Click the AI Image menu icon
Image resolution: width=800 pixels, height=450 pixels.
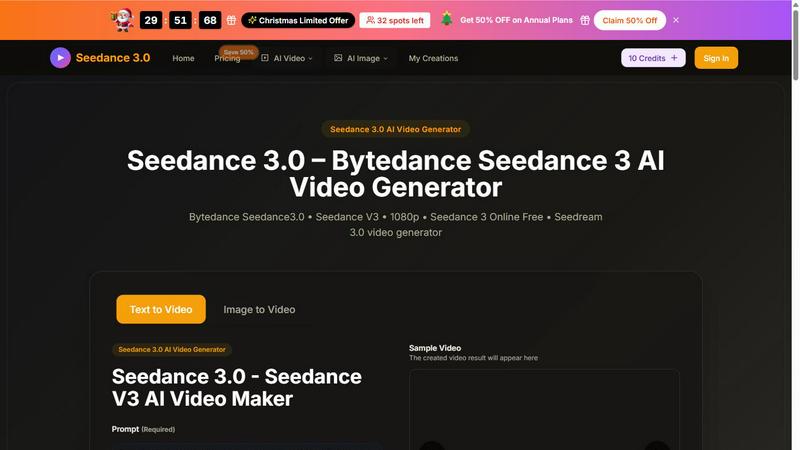point(338,58)
